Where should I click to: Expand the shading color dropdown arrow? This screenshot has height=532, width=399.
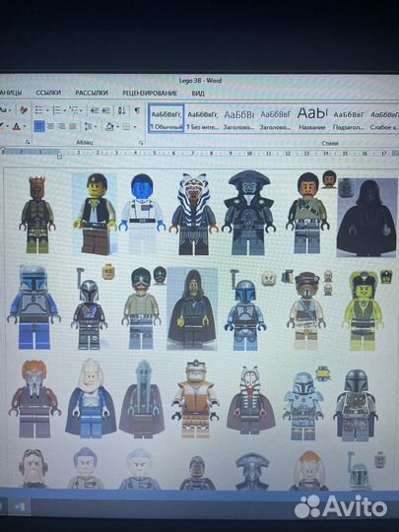pos(117,127)
